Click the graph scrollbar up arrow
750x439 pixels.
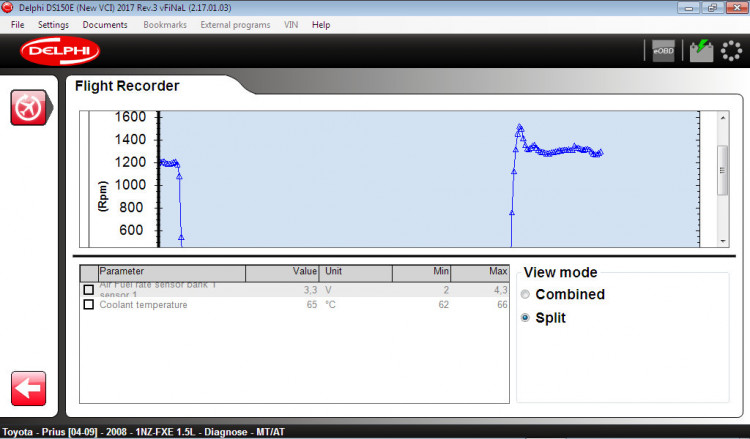(723, 117)
